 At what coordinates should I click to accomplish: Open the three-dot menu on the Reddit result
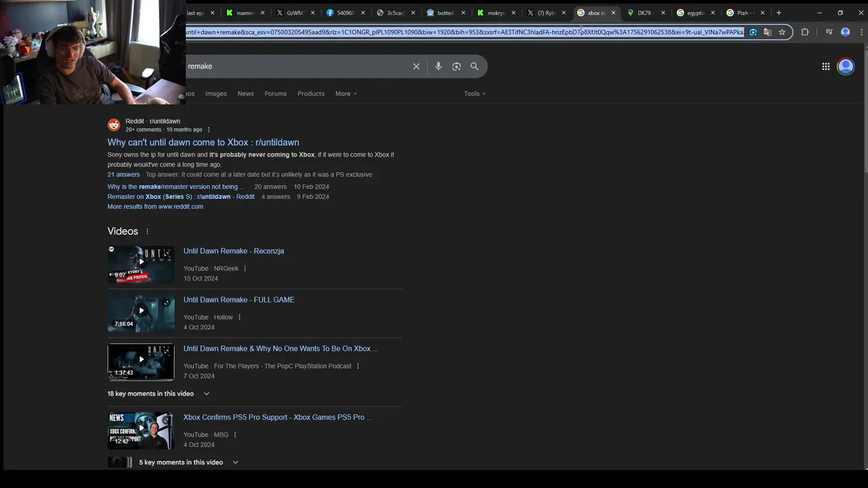coord(209,129)
